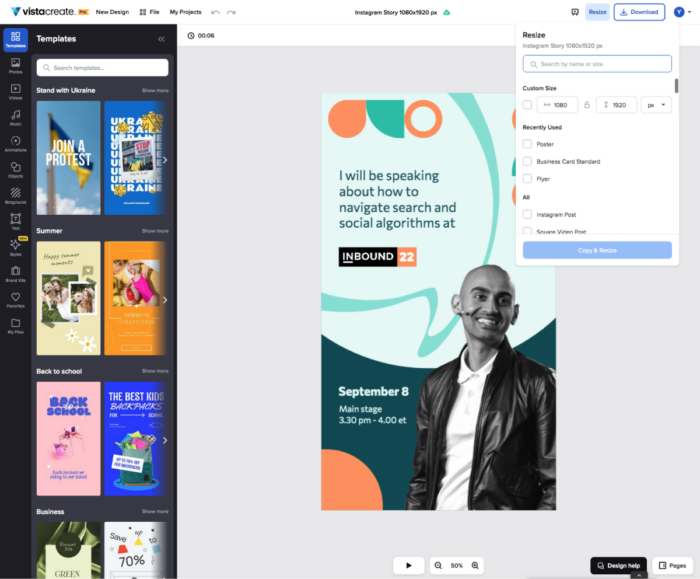Select the Join a Protest template

point(68,158)
